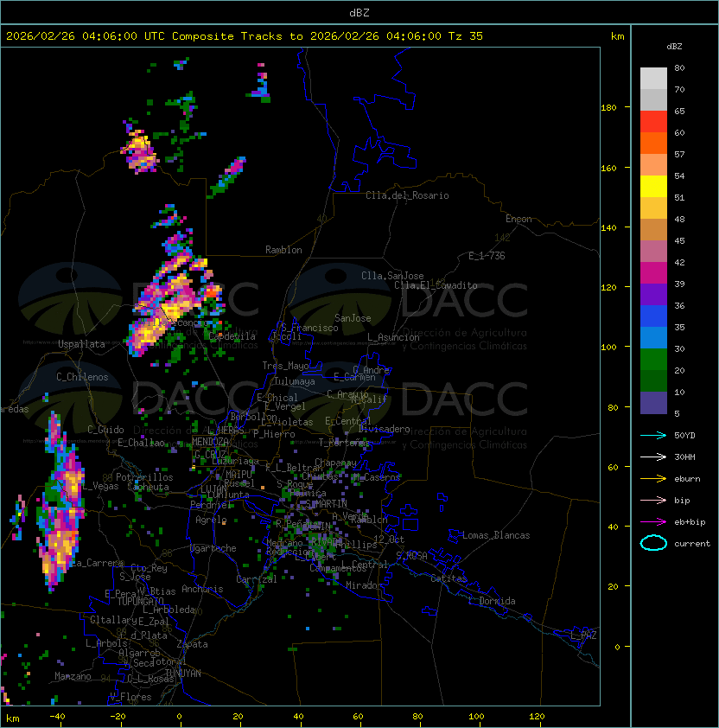Click the 'eburn' legend label

pyautogui.click(x=687, y=479)
